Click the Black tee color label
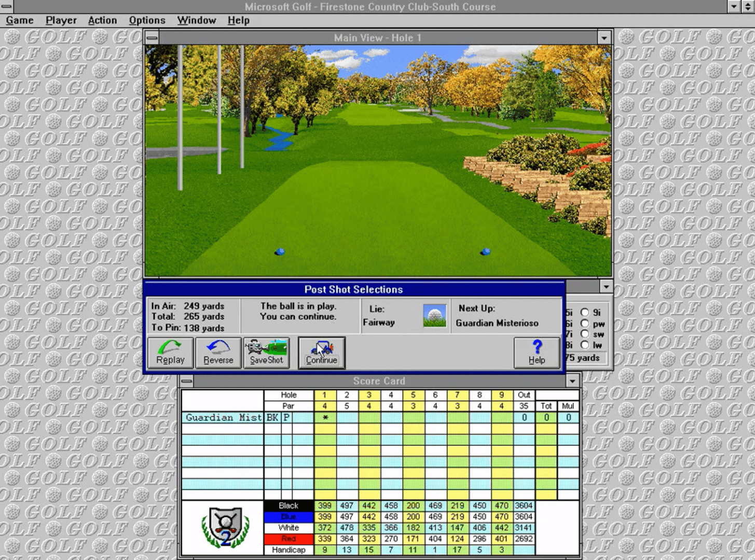 click(289, 506)
